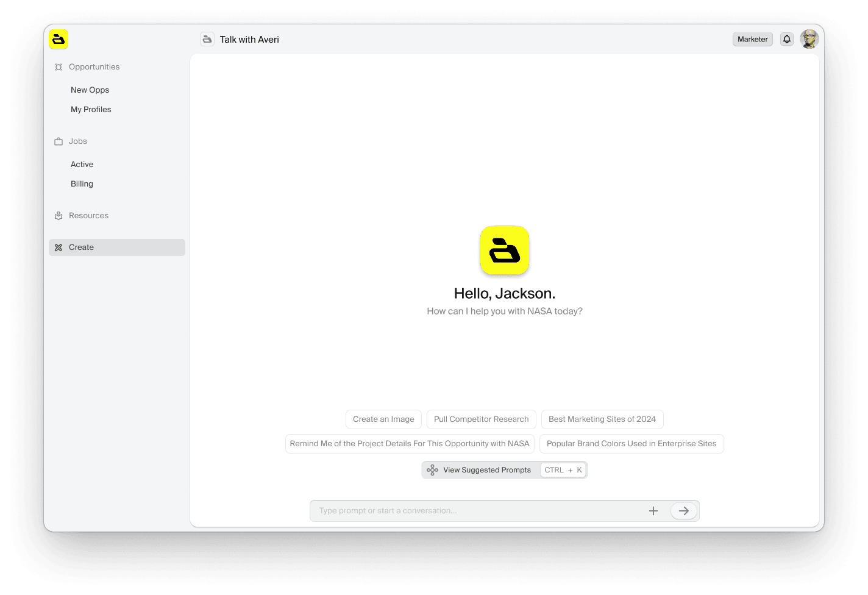Open Active jobs
This screenshot has height=595, width=868.
[82, 165]
